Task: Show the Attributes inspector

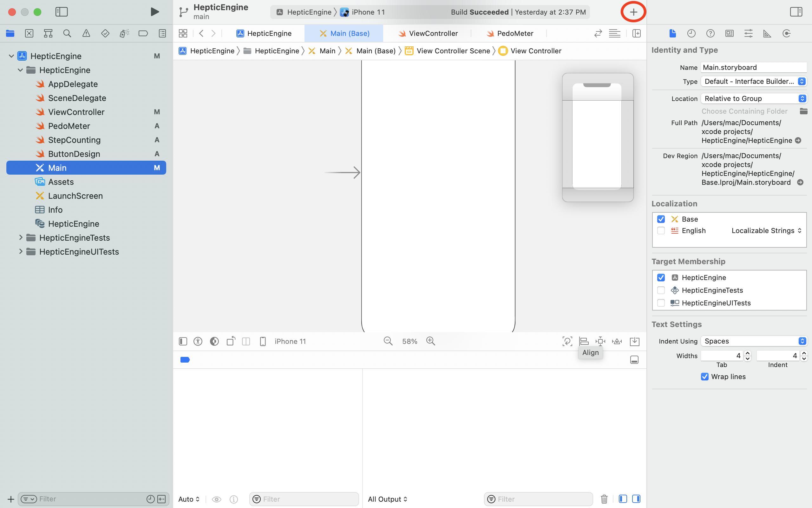Action: [x=748, y=33]
